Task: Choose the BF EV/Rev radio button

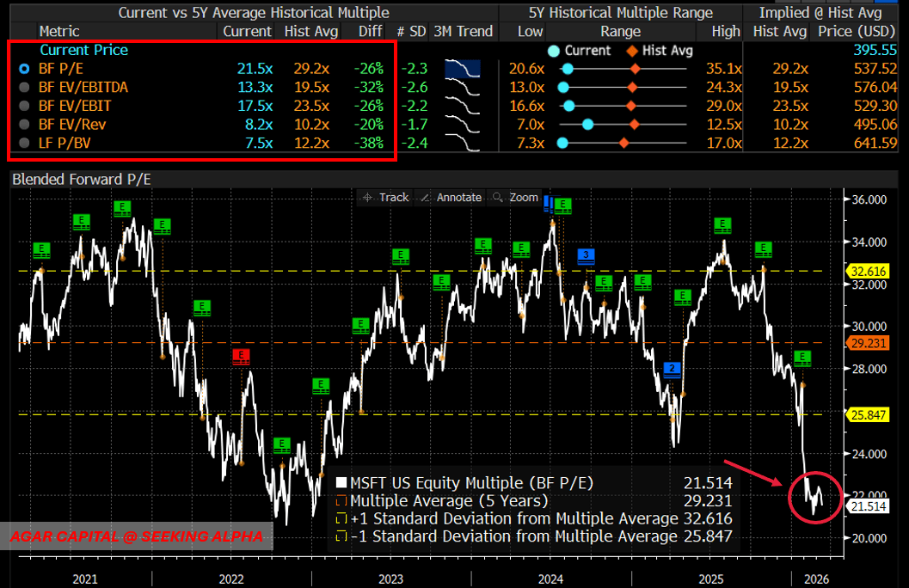Action: tap(22, 124)
